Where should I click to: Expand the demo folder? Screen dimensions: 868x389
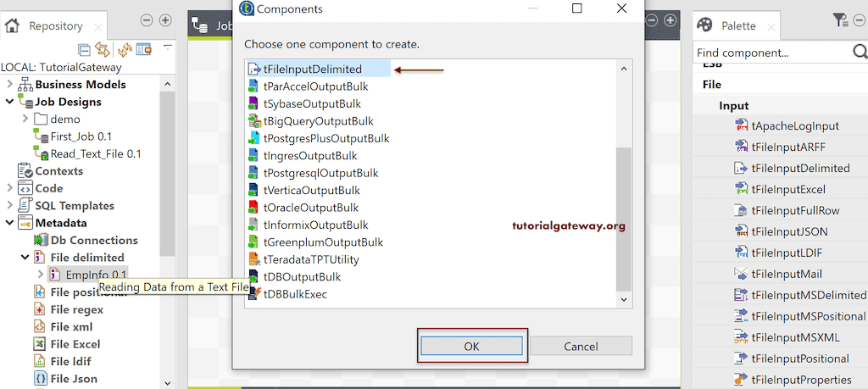click(25, 119)
